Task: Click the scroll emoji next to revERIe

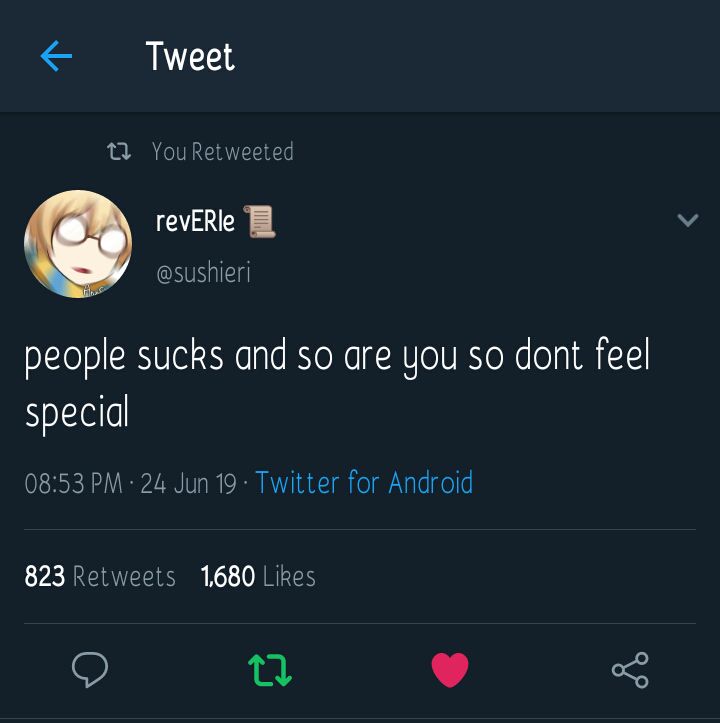Action: tap(259, 222)
